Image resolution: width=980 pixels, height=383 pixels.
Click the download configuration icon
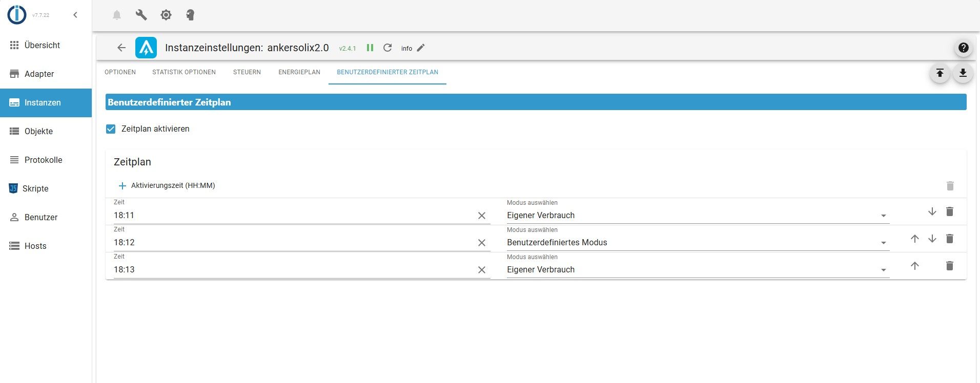coord(963,73)
